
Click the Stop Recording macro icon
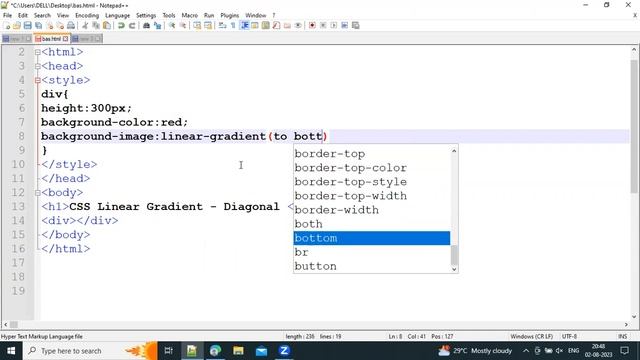[x=323, y=25]
